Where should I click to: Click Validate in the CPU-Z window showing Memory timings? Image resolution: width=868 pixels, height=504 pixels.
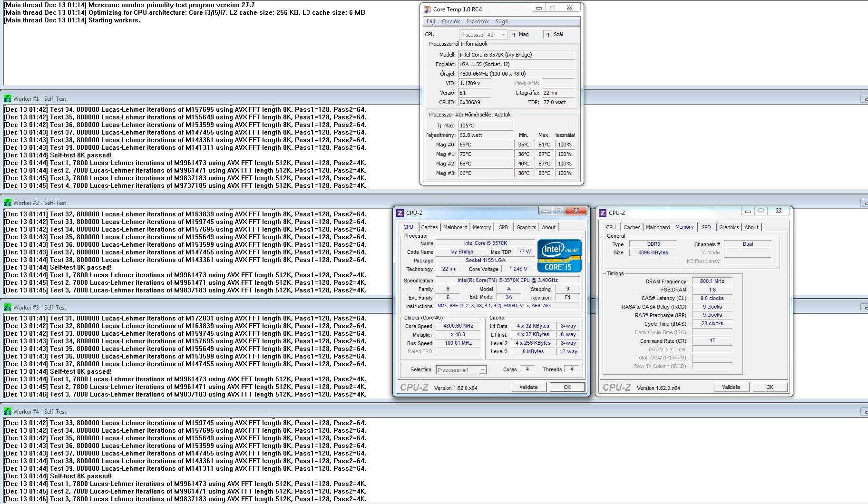point(731,387)
